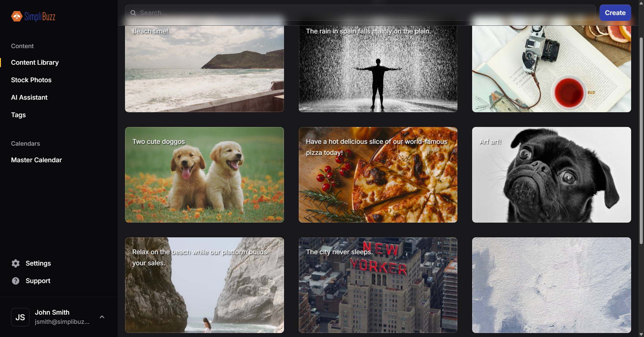Open Content Library in sidebar

click(35, 63)
